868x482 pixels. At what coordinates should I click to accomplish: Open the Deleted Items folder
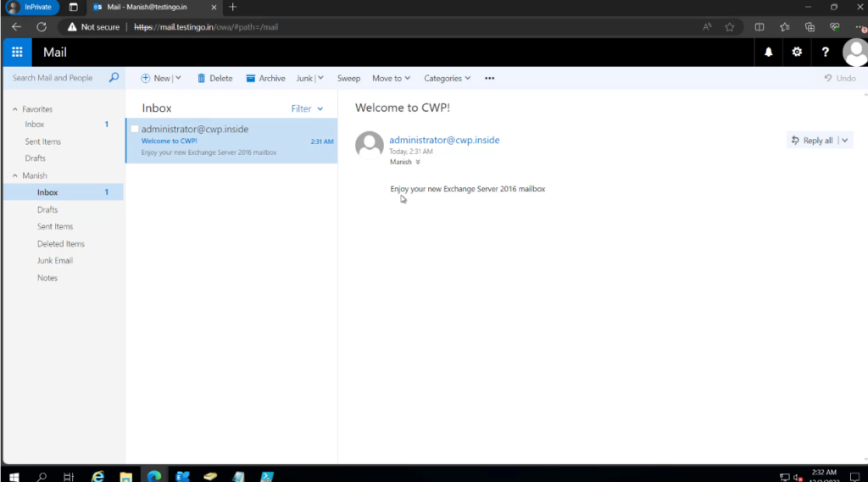pyautogui.click(x=60, y=244)
